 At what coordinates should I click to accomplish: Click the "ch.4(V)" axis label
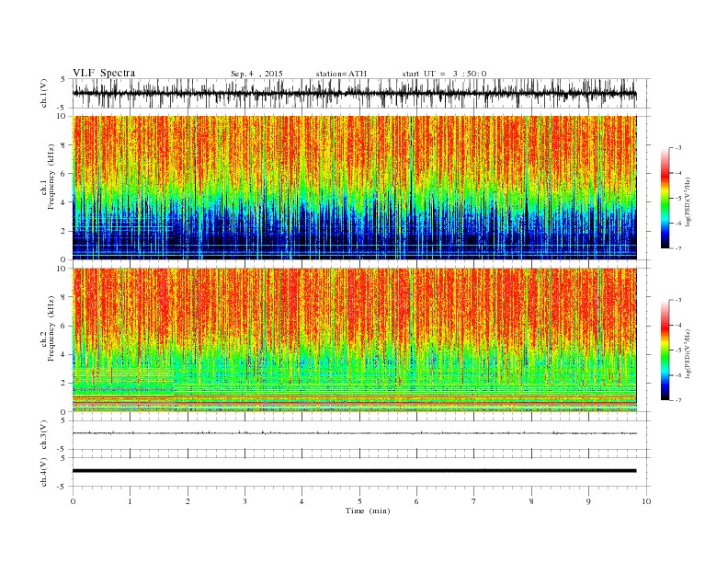pos(44,472)
